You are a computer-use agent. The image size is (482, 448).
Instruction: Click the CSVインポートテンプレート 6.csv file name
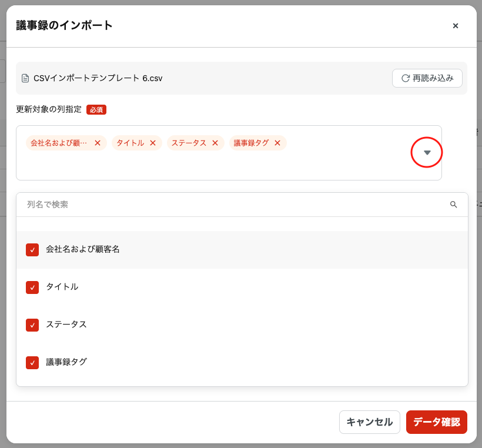98,78
